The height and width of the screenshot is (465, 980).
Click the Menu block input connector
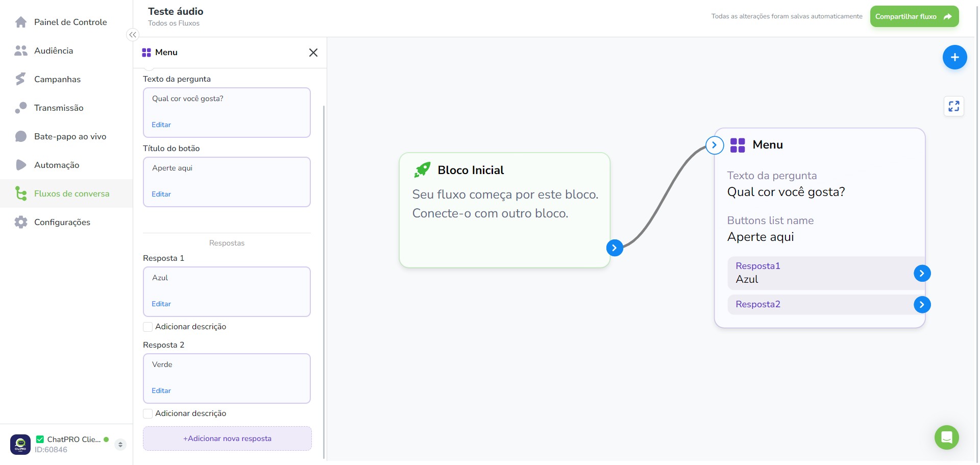click(715, 145)
